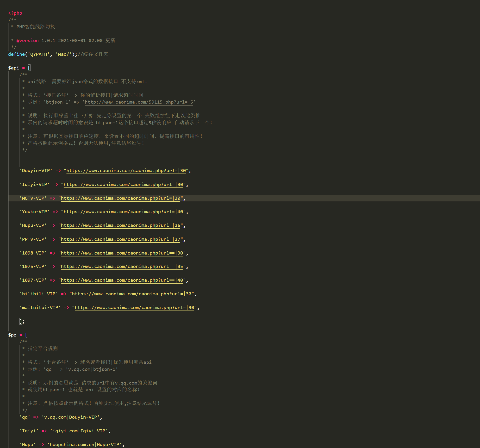Open the 1075-VIP URL ending in 35
This screenshot has width=480, height=448.
(121, 267)
